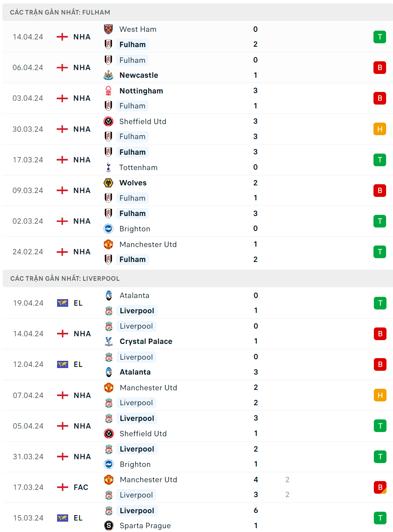The width and height of the screenshot is (393, 532).
Task: Click the Europa League flag for 12.04.24 match
Action: click(x=62, y=364)
